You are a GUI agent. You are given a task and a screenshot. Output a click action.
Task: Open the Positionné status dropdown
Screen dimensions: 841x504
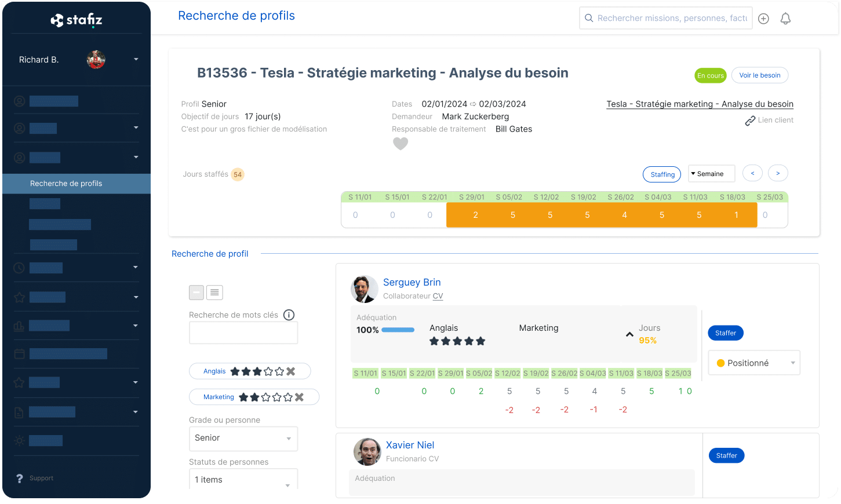tap(754, 363)
